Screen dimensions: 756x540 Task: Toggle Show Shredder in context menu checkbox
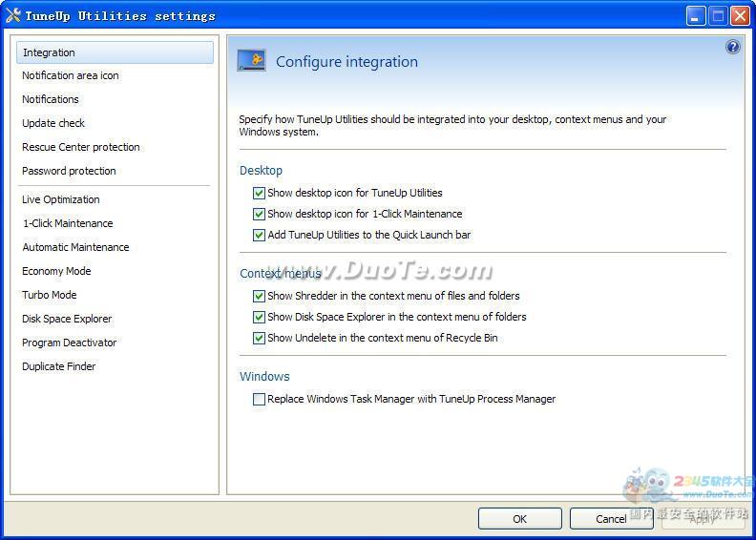click(x=259, y=296)
